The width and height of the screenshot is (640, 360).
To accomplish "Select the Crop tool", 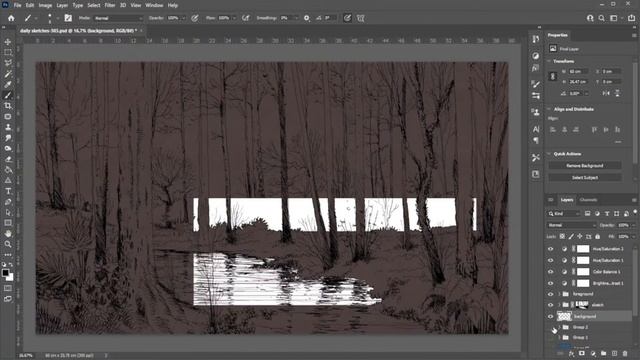I will [8, 106].
